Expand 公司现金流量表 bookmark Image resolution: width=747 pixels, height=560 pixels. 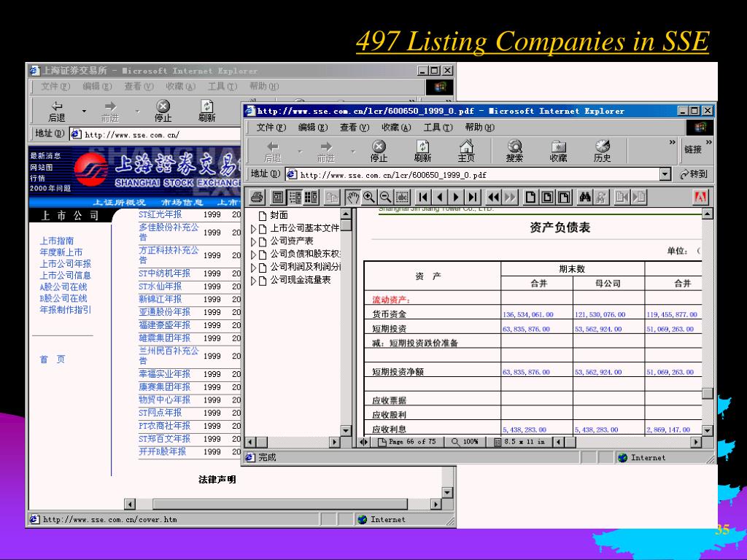(253, 281)
